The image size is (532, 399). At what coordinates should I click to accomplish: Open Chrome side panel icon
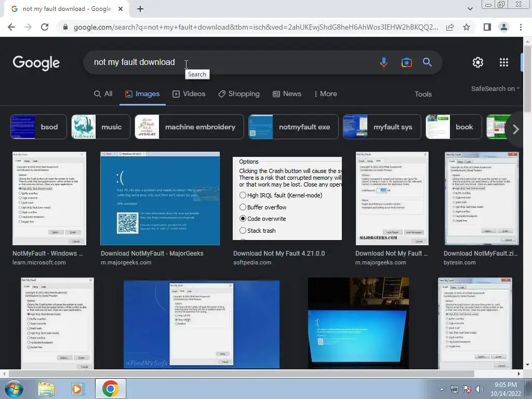[487, 27]
